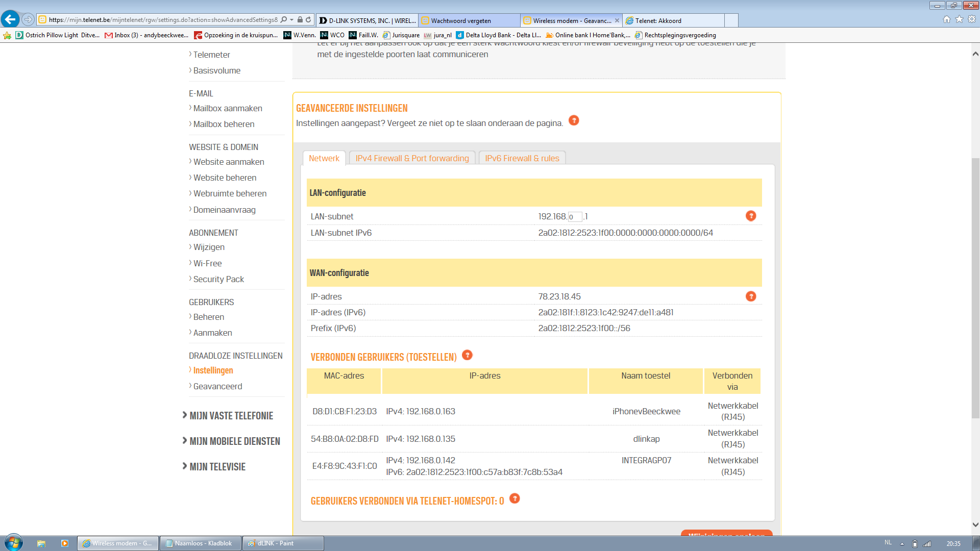Click the 20:35 taskbar clock
This screenshot has width=980, height=551.
click(953, 544)
